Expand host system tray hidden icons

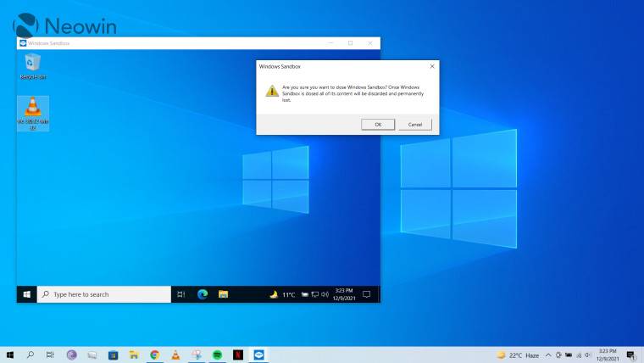(x=548, y=355)
